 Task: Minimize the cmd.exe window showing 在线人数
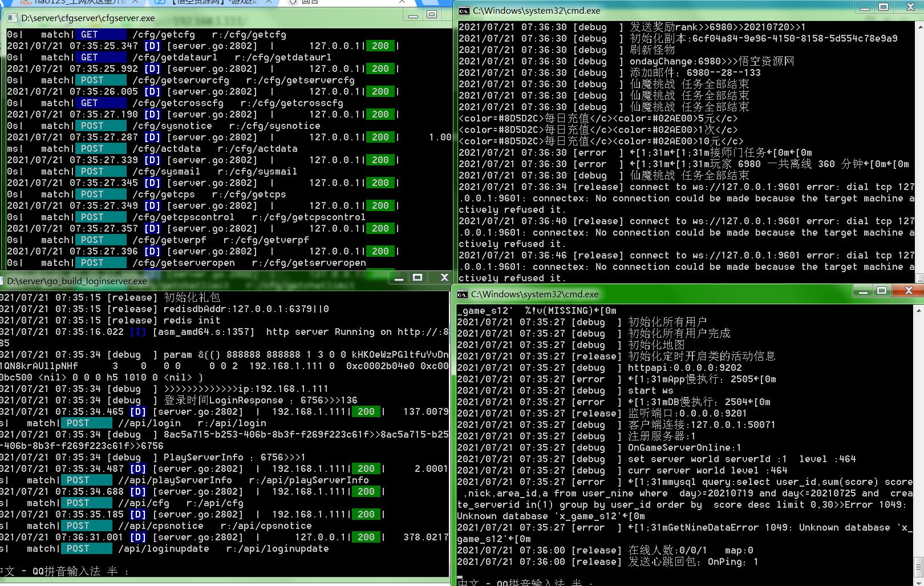(x=864, y=291)
